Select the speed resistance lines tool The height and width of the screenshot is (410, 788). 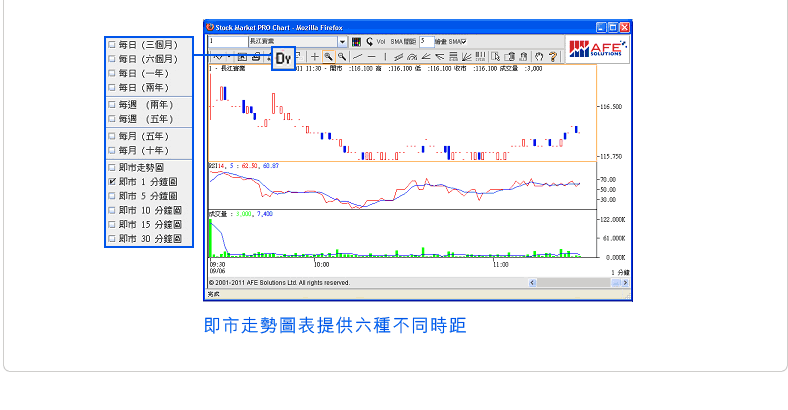click(x=426, y=57)
